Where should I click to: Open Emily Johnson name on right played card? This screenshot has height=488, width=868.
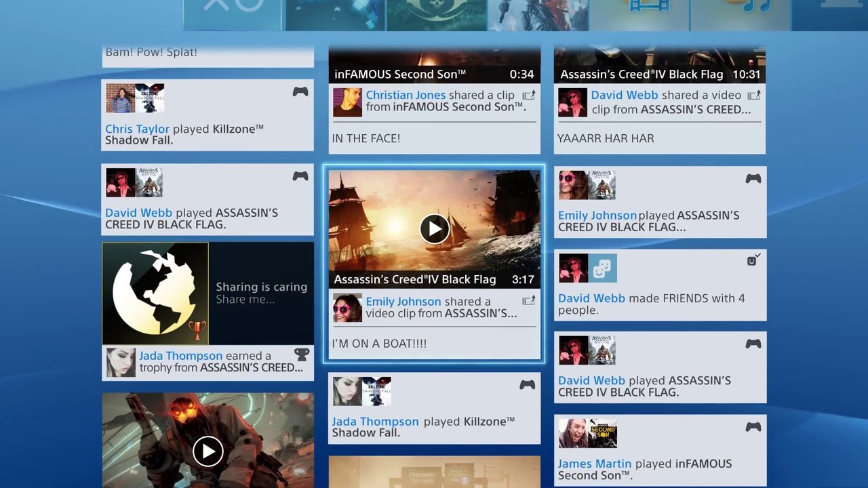(x=597, y=216)
